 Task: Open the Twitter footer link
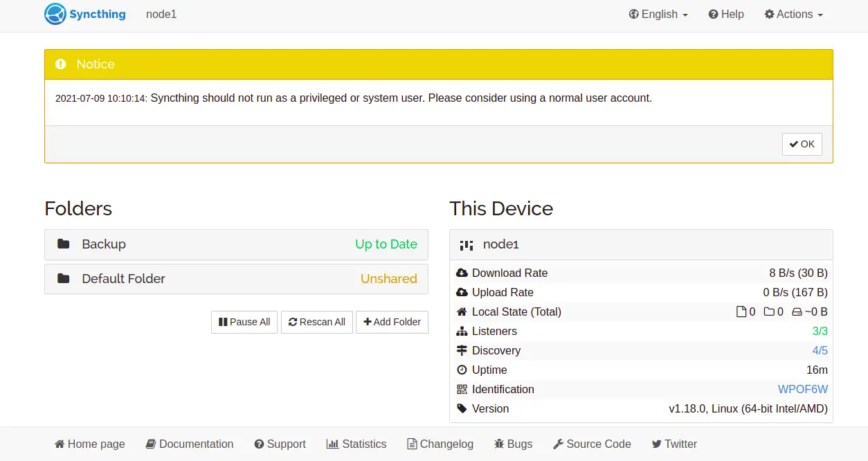pyautogui.click(x=674, y=444)
